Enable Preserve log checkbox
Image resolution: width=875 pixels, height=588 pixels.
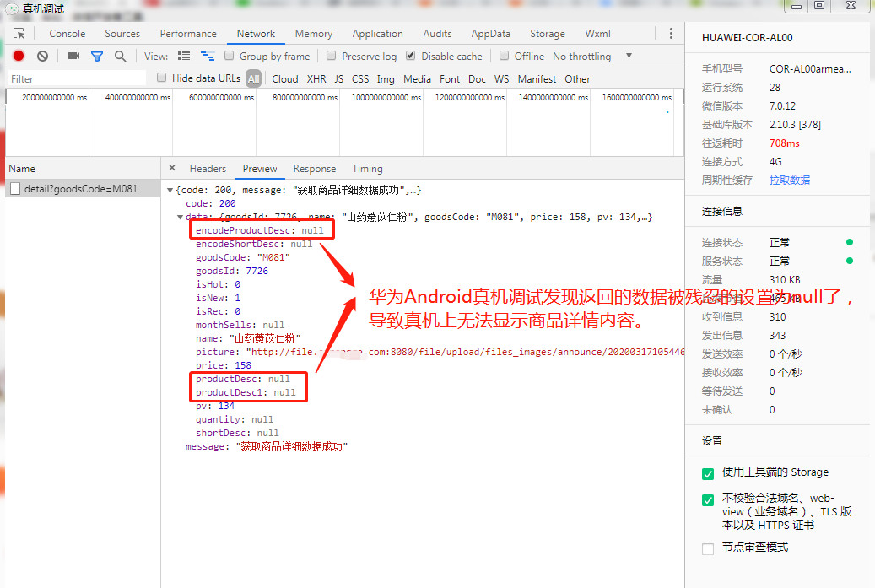tap(332, 55)
